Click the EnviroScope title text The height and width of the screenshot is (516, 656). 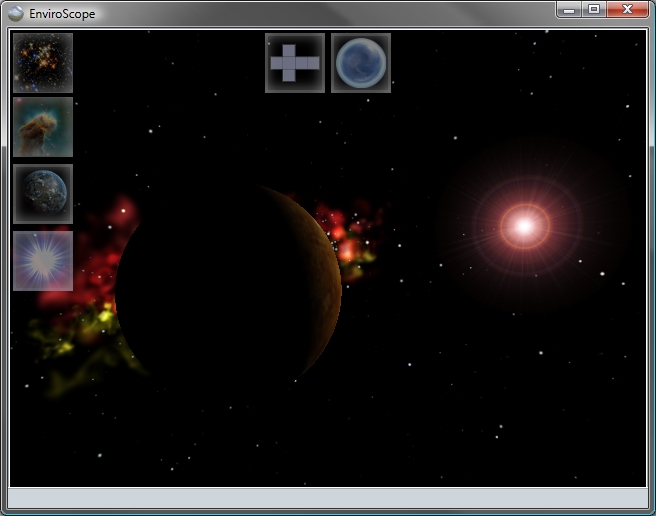62,14
